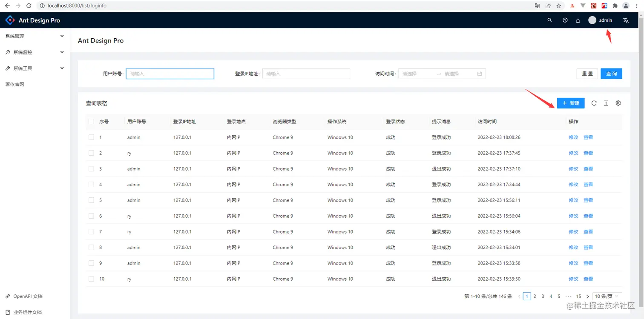This screenshot has width=644, height=319.
Task: Click the language switcher icon
Action: (x=626, y=20)
